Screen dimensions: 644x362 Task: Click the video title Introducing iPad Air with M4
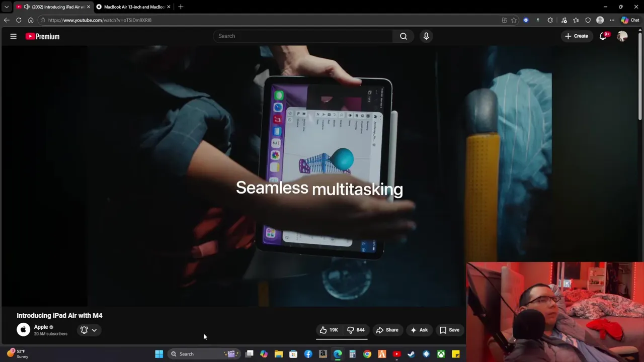pyautogui.click(x=59, y=315)
